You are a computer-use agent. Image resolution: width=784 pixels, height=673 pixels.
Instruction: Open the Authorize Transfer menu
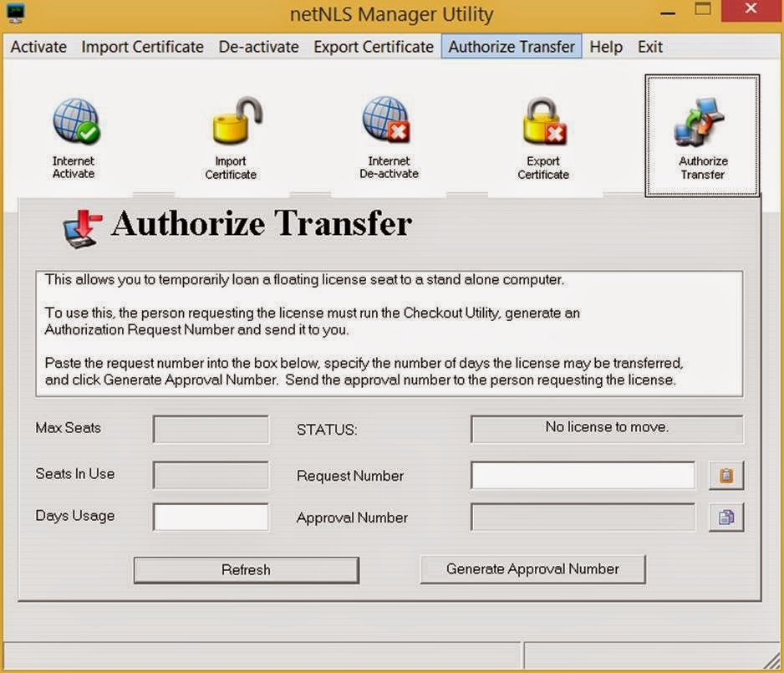(x=512, y=47)
